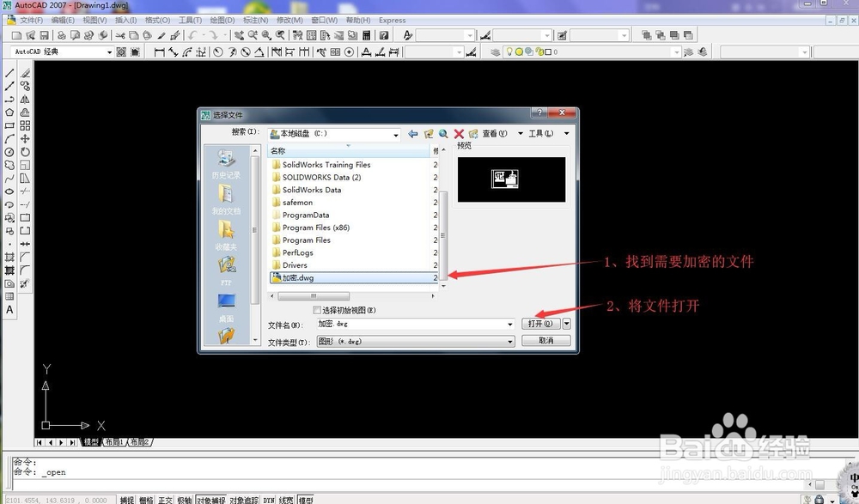Viewport: 859px width, 504px height.
Task: Select the Linear dimension tool
Action: tap(160, 52)
